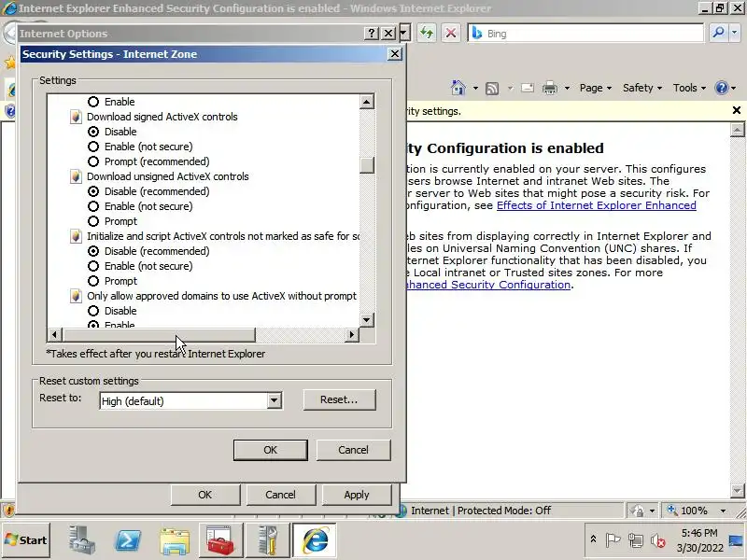The height and width of the screenshot is (560, 747).
Task: Click the zoom magnifier icon in status bar
Action: 671,511
